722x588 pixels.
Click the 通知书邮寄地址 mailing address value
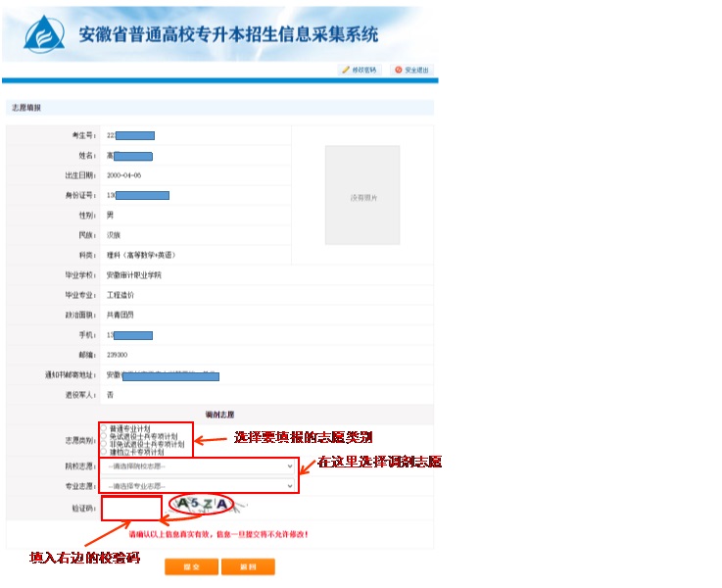coord(162,375)
